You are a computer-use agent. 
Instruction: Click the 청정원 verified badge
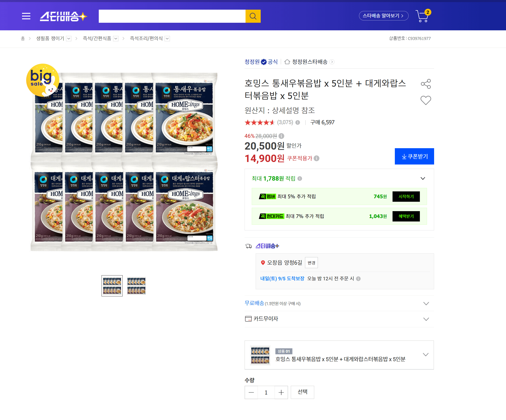coord(264,62)
